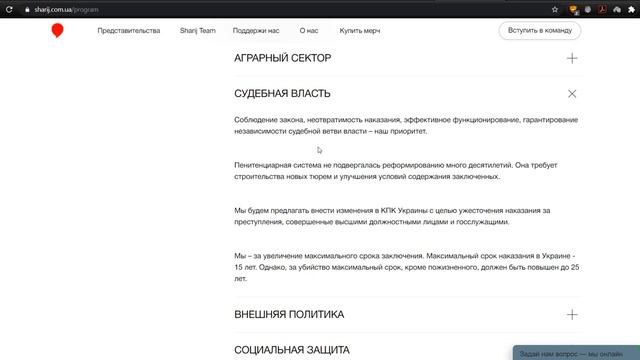Open the Sharij Team menu item
Screen dimensions: 640x360
pos(198,31)
